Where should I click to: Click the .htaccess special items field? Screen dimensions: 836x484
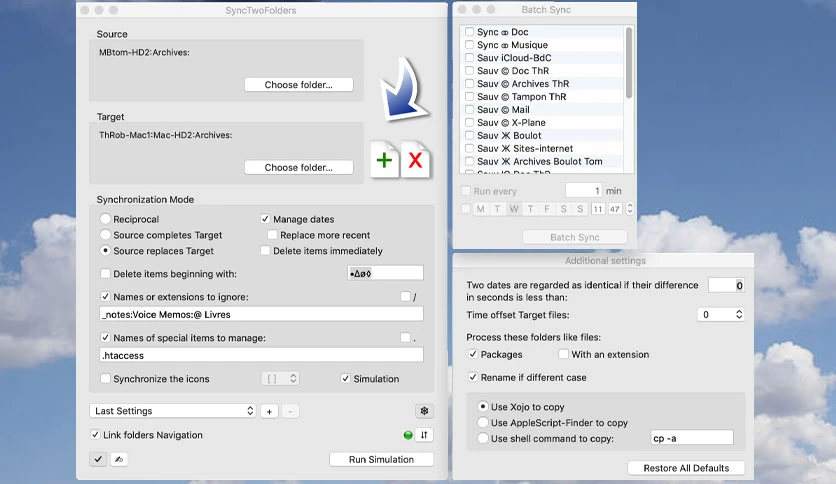[x=262, y=356]
